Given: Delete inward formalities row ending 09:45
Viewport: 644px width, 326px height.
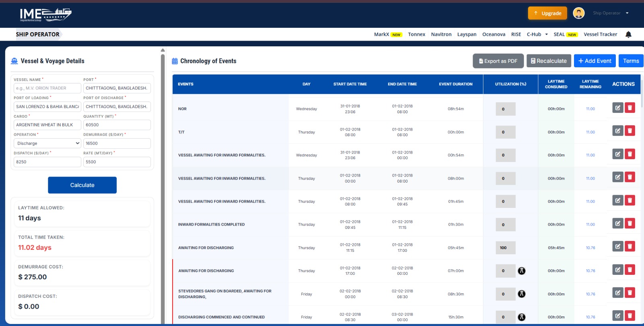Looking at the screenshot, I should [x=630, y=200].
